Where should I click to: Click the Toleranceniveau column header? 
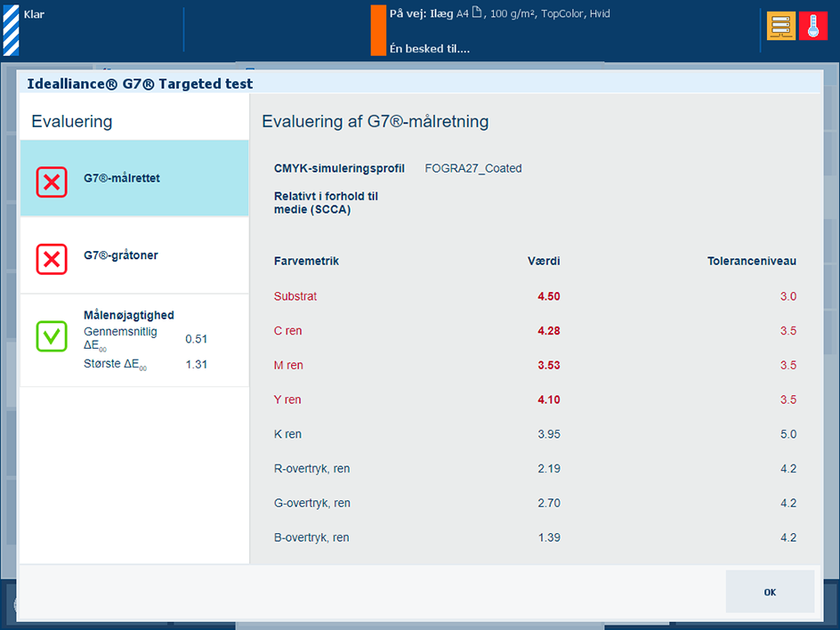point(752,261)
